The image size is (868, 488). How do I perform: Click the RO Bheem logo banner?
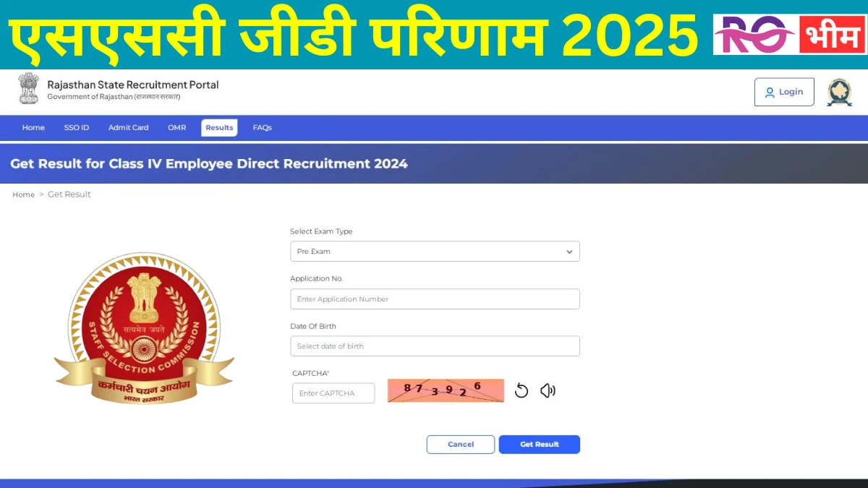788,34
